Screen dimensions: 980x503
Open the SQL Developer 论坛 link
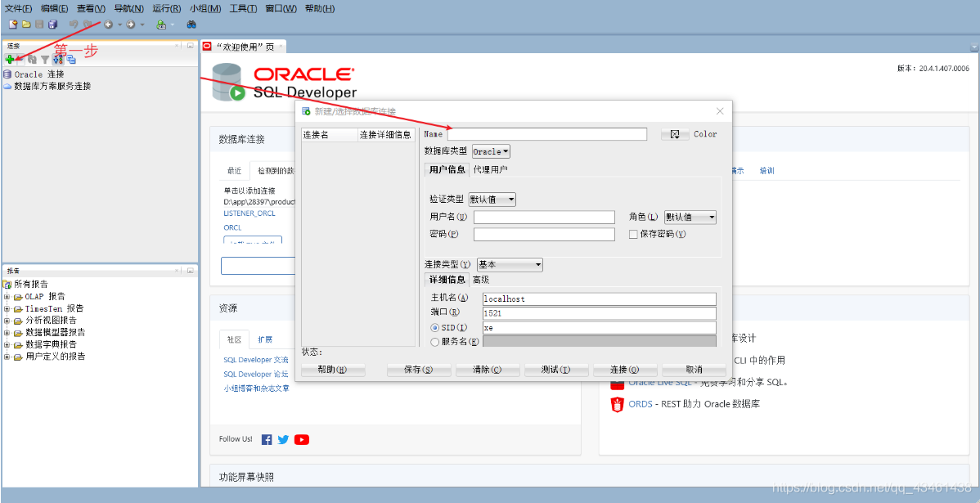coord(255,373)
